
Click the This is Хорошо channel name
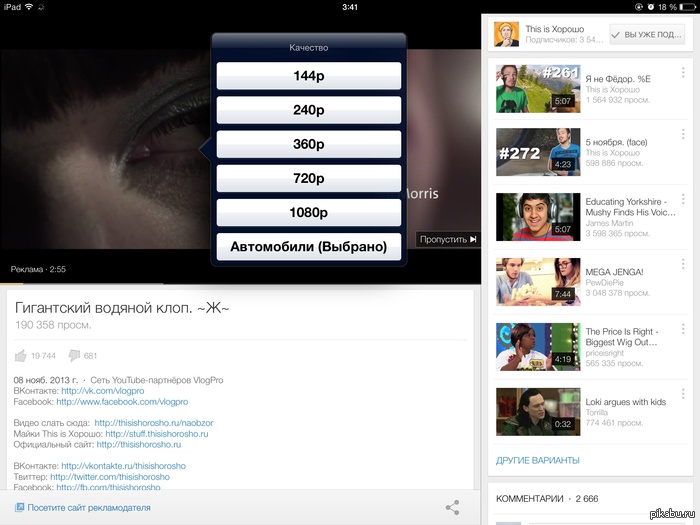coord(554,29)
